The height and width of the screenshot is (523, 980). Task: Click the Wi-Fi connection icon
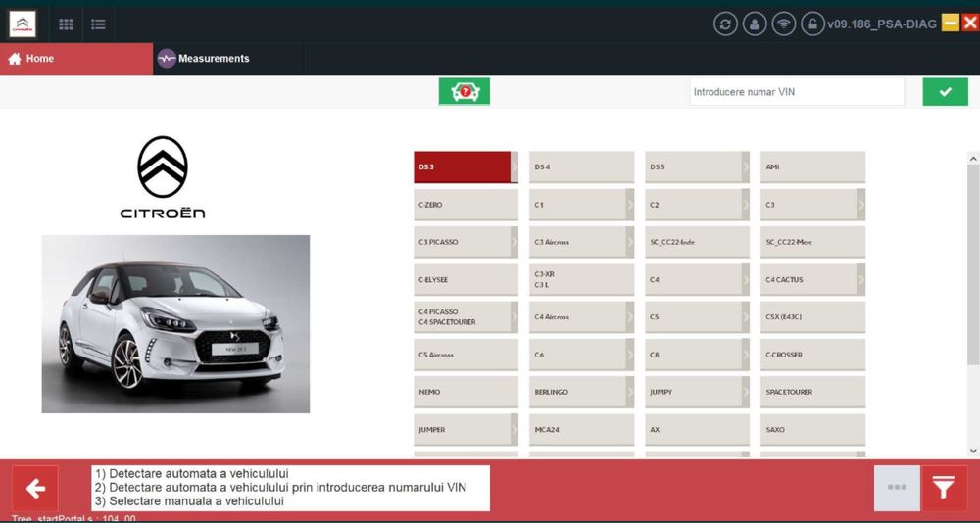(x=784, y=24)
